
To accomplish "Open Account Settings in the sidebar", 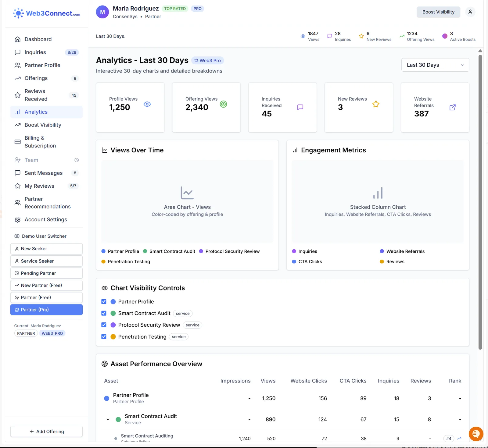I will [46, 219].
